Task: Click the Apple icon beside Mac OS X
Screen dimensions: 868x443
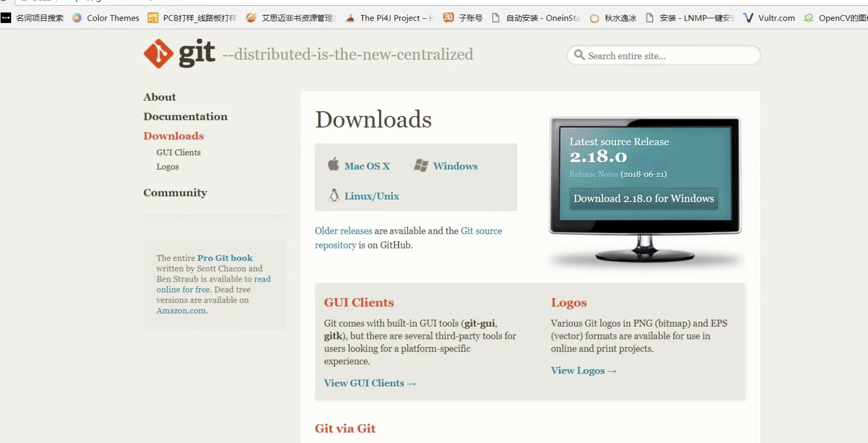Action: click(x=333, y=164)
